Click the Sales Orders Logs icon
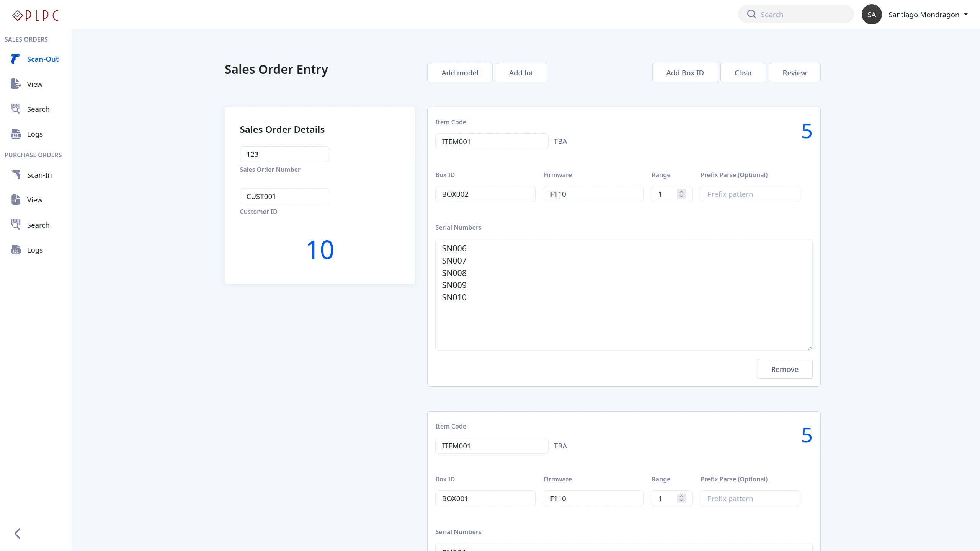This screenshot has width=980, height=551. [x=16, y=134]
